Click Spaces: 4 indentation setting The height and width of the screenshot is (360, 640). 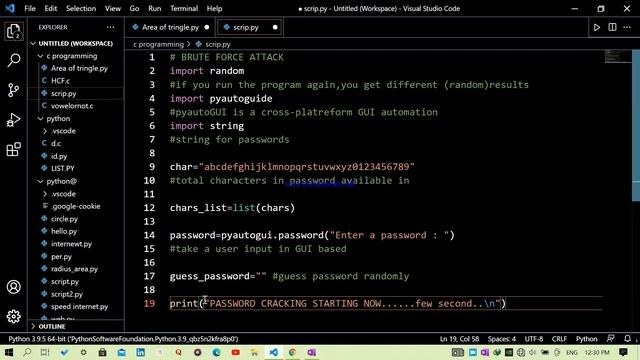pyautogui.click(x=502, y=339)
